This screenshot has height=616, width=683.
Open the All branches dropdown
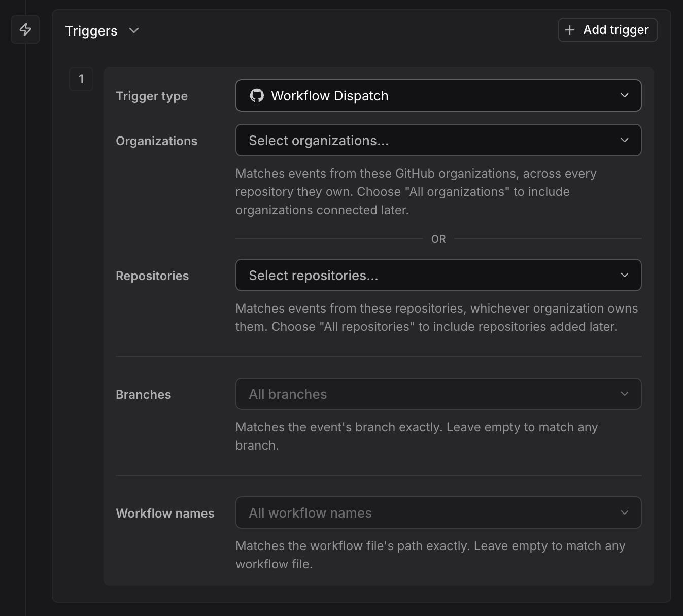click(x=438, y=394)
